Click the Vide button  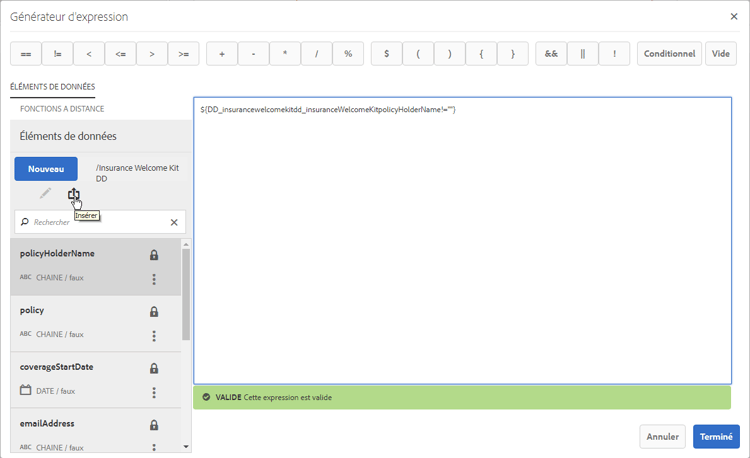pyautogui.click(x=720, y=54)
